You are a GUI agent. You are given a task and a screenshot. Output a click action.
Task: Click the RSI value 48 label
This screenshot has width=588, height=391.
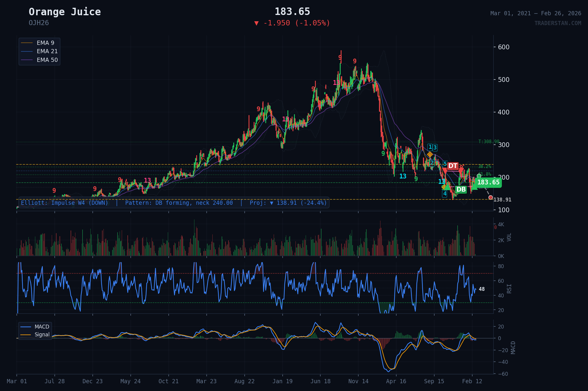[x=482, y=289]
